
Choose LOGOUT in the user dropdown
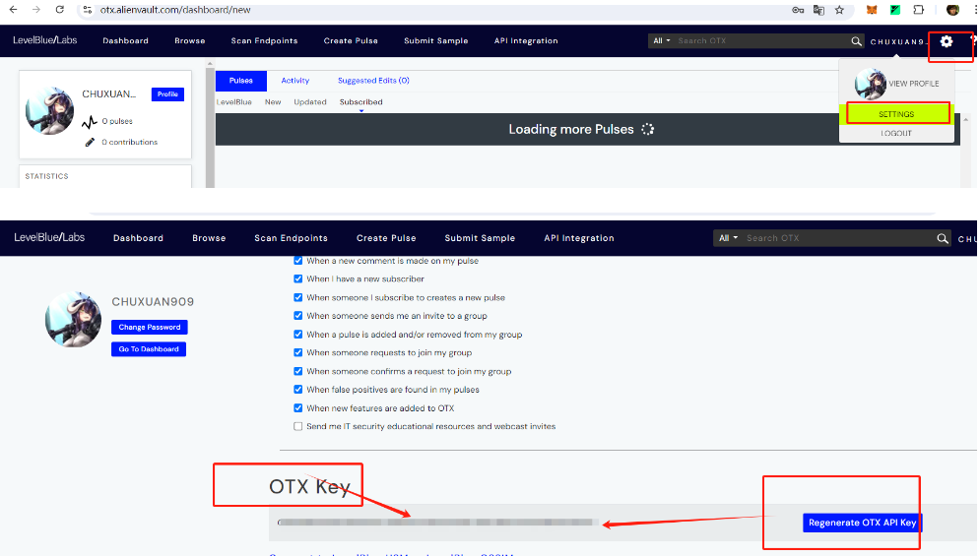pyautogui.click(x=896, y=133)
